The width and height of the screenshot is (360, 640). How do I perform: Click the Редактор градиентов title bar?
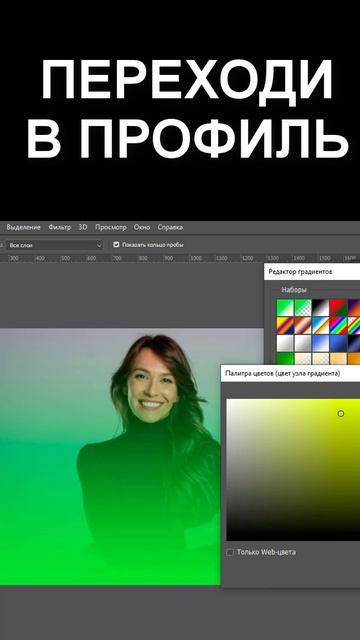[x=312, y=271]
